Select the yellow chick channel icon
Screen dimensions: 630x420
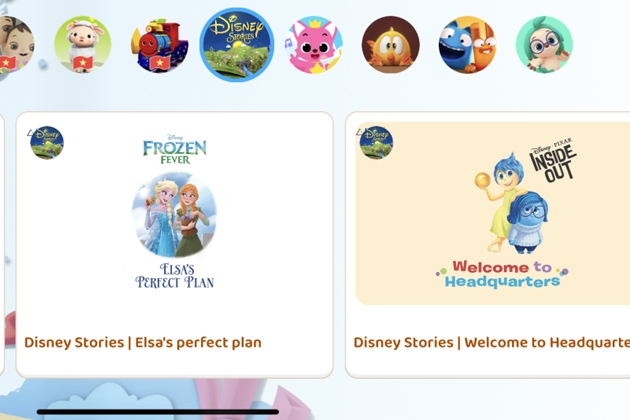(391, 45)
